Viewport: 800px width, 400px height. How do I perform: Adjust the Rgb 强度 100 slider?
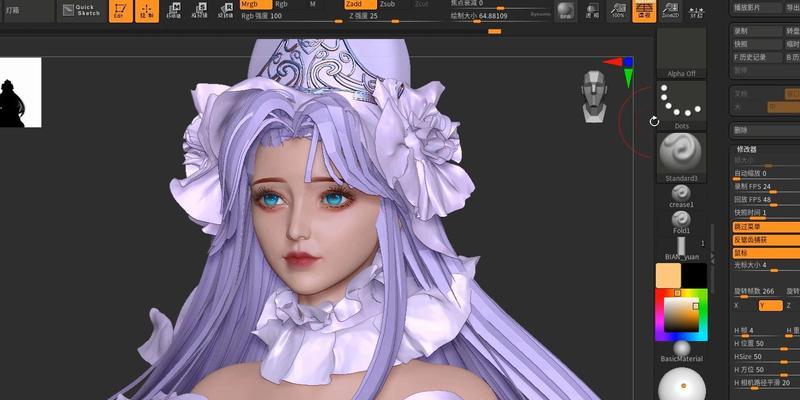click(292, 17)
